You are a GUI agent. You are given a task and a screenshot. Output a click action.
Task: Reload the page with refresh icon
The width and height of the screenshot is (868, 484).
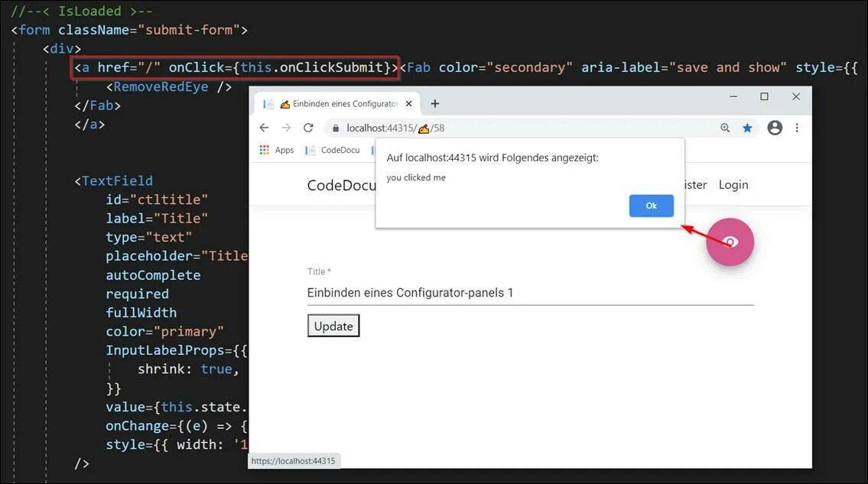tap(308, 128)
